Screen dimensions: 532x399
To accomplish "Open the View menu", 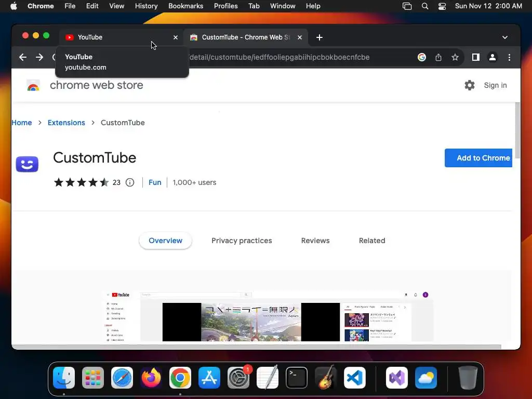I will 116,6.
